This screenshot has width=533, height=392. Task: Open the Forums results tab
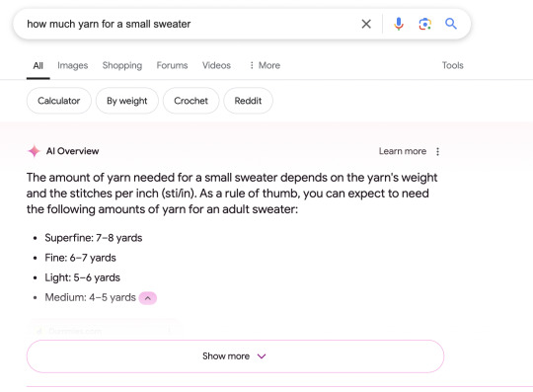coord(172,65)
